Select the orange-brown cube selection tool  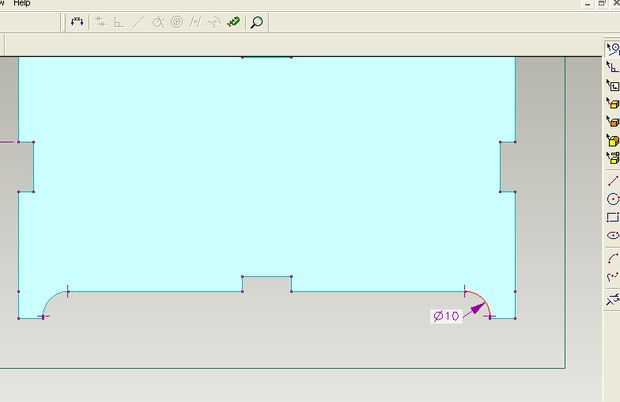(613, 122)
